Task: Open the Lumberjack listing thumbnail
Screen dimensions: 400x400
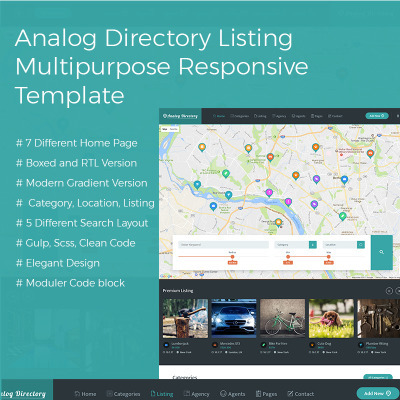Action: coord(185,318)
